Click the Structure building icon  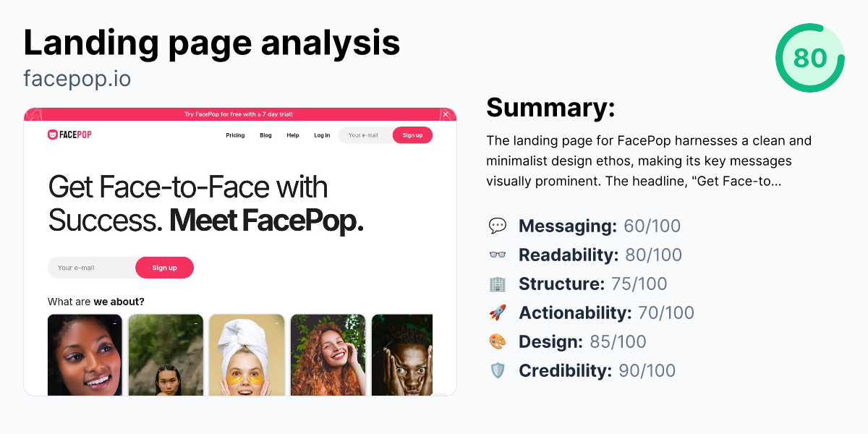[x=498, y=284]
